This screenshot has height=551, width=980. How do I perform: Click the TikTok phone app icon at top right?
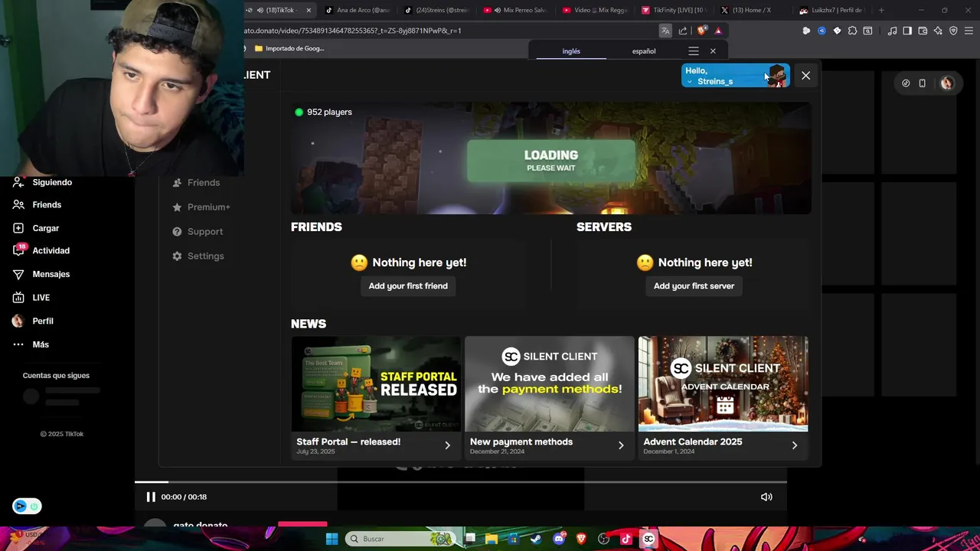click(x=922, y=83)
